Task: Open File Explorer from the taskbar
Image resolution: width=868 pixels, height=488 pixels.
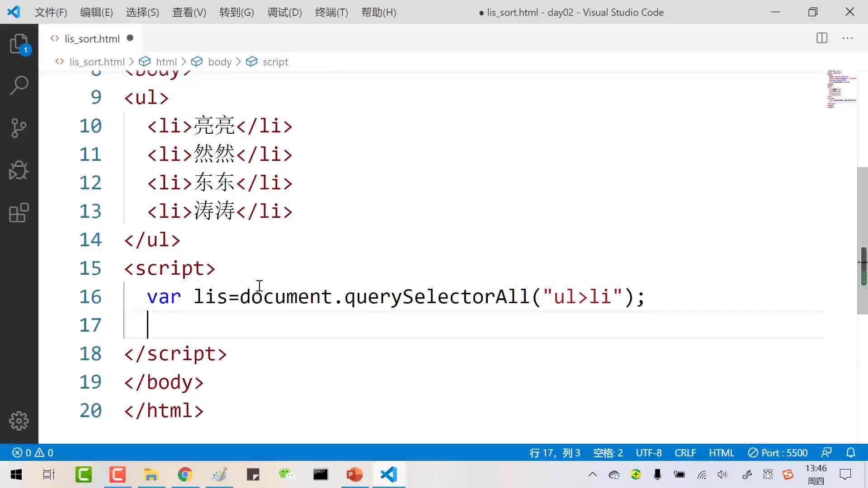Action: 151,474
